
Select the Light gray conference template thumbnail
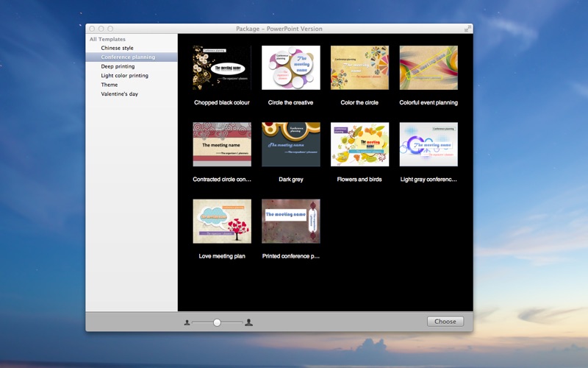pos(429,144)
